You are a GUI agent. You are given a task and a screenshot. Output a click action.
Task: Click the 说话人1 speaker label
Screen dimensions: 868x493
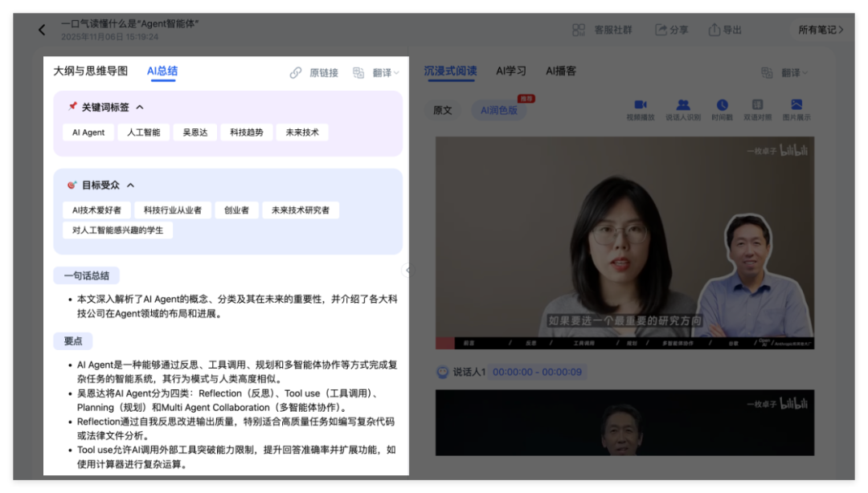[x=469, y=372]
